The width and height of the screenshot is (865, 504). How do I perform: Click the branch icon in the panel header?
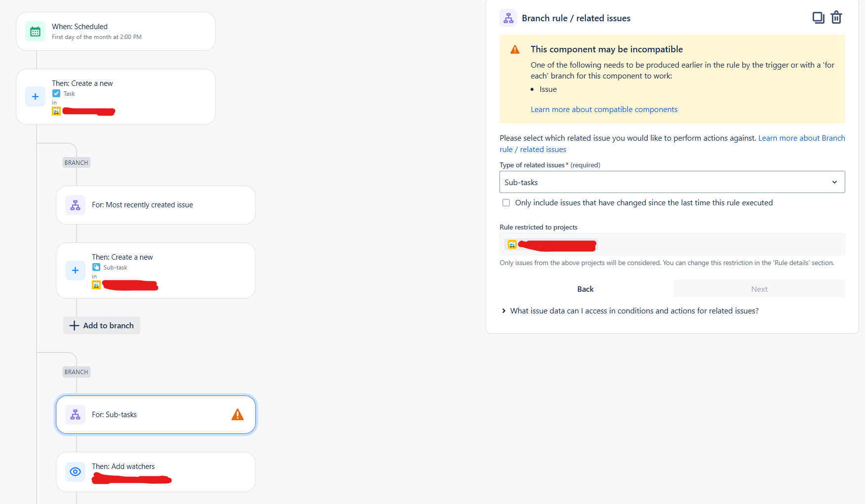508,18
